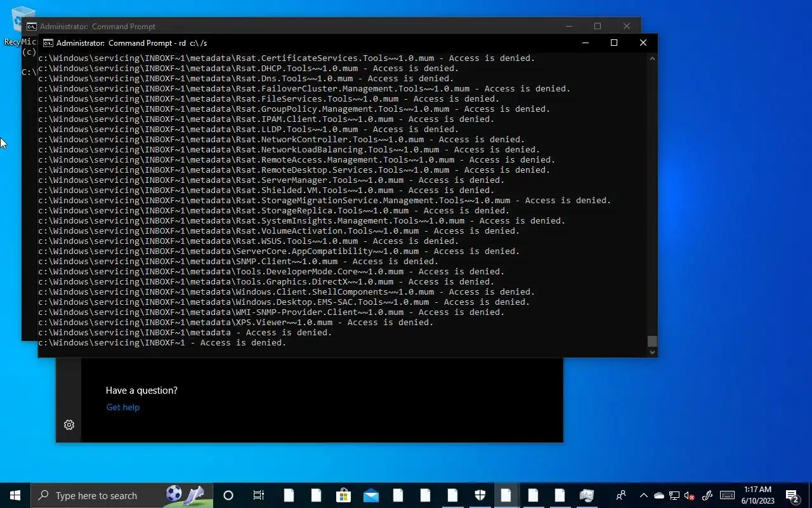Click the background Command Prompt window icon
812x508 pixels.
tap(32, 27)
